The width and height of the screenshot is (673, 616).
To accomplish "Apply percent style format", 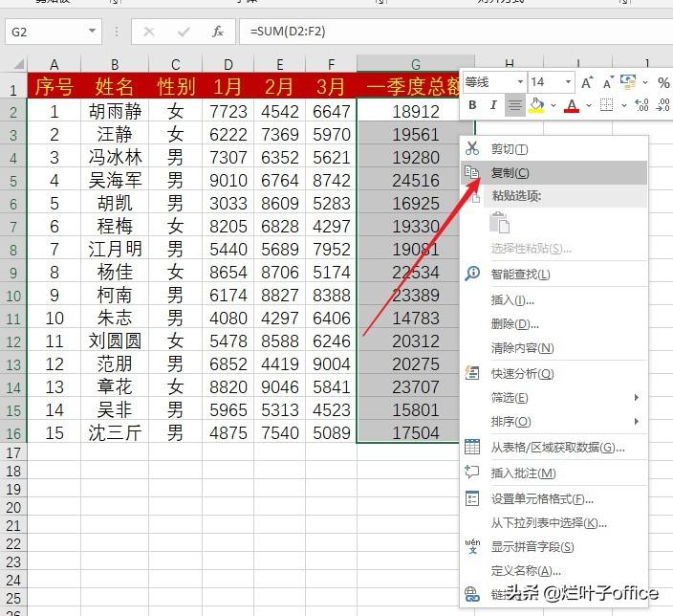I will coord(663,82).
